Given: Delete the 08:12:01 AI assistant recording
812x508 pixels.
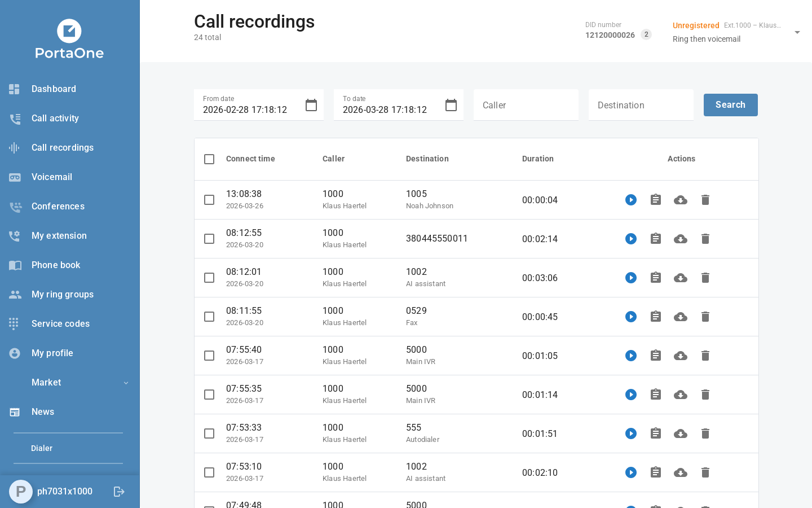Looking at the screenshot, I should click(705, 278).
